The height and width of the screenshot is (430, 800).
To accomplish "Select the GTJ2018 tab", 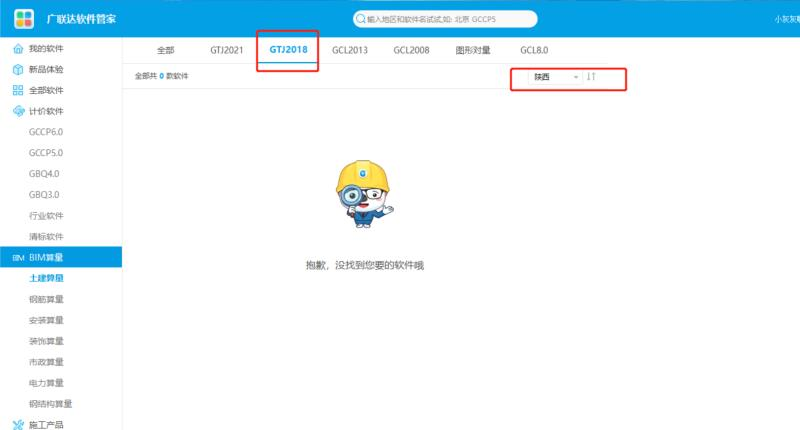I will click(x=288, y=49).
